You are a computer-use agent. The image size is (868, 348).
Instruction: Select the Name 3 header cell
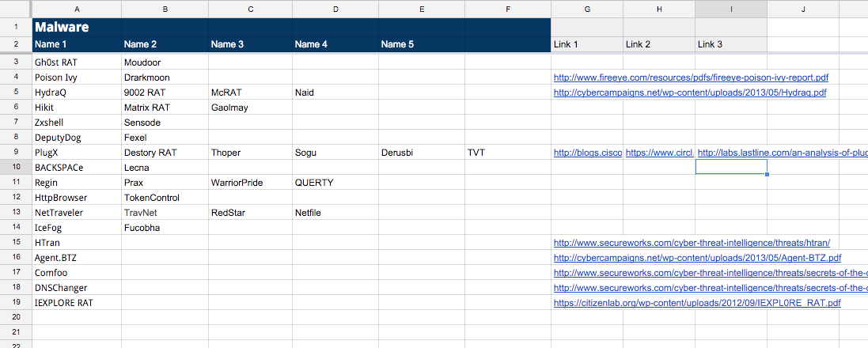(250, 44)
